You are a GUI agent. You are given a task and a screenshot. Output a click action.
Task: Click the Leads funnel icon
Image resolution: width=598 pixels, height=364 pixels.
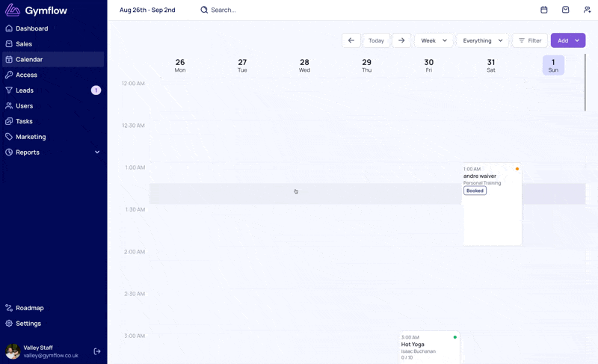(9, 90)
